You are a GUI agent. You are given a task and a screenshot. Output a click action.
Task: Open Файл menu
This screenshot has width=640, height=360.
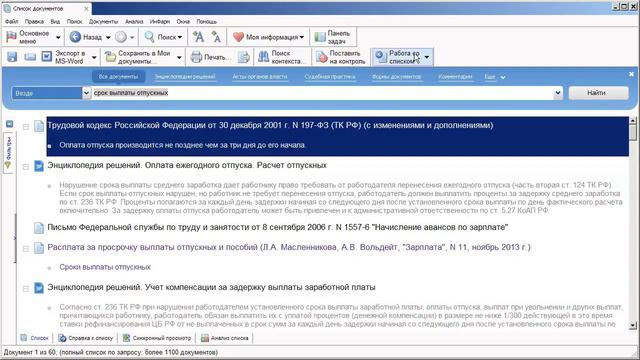(x=11, y=21)
